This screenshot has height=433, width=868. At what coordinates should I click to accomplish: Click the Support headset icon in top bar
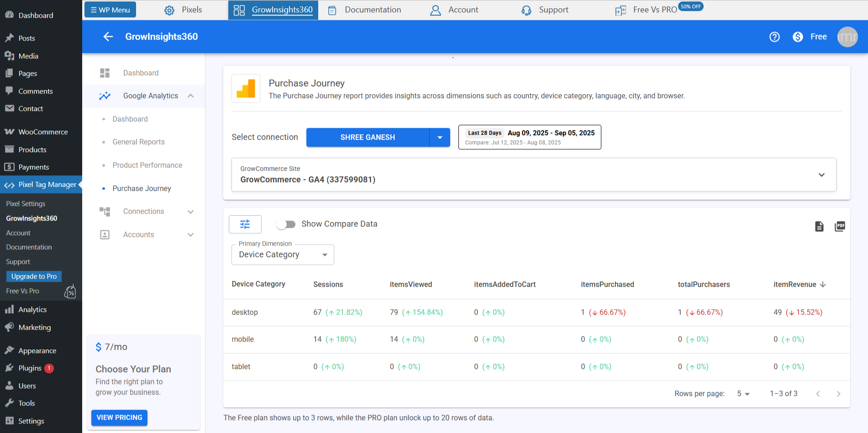pyautogui.click(x=526, y=10)
